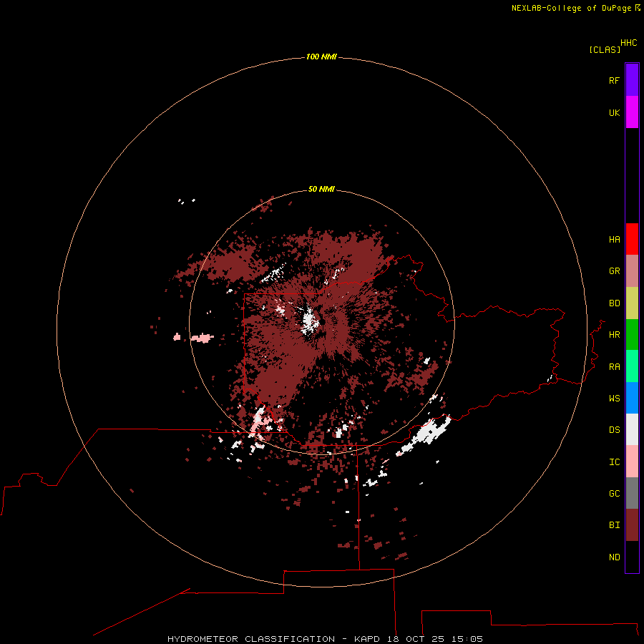Click the RA legend label
644x644 pixels.
click(x=614, y=367)
